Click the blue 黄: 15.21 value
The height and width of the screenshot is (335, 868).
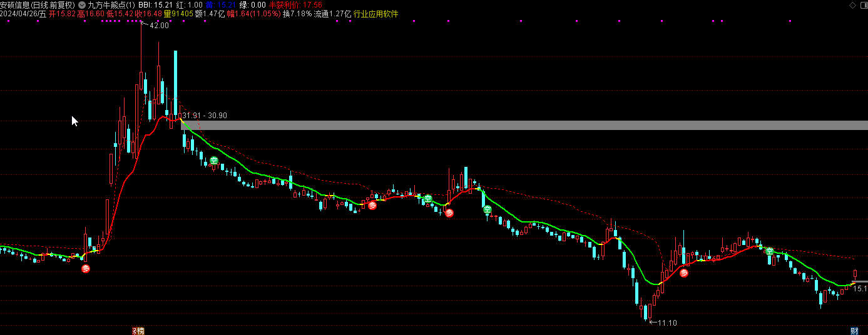coord(220,4)
